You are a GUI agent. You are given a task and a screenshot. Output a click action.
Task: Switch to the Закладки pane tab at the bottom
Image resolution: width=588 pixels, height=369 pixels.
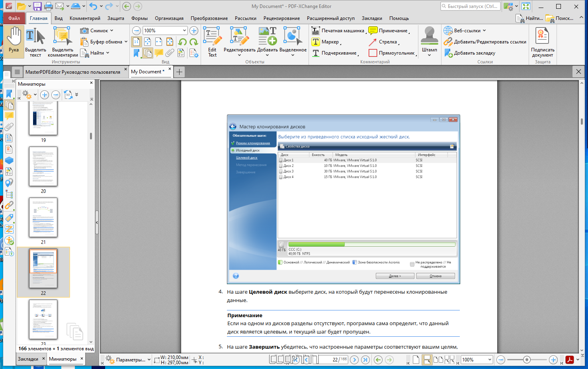pyautogui.click(x=28, y=359)
